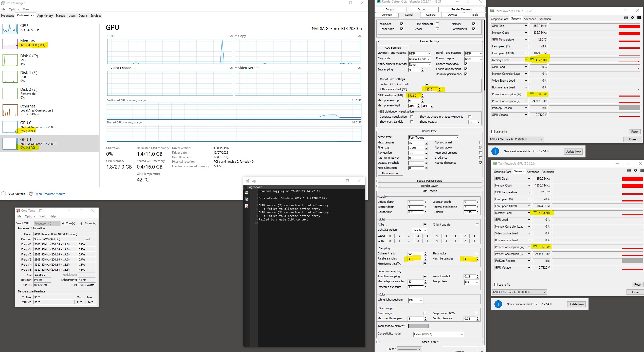Toggle the AI light checkbox
This screenshot has height=352, width=644.
click(x=425, y=225)
